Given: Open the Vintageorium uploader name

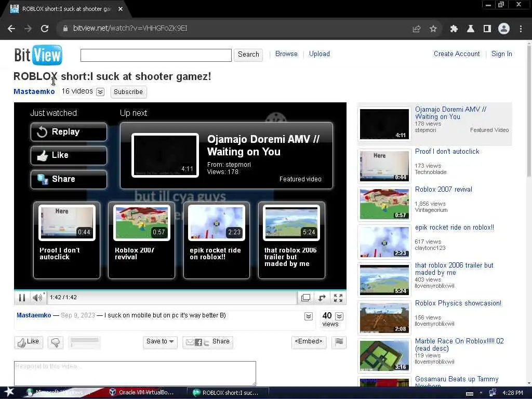Looking at the screenshot, I should click(x=431, y=210).
